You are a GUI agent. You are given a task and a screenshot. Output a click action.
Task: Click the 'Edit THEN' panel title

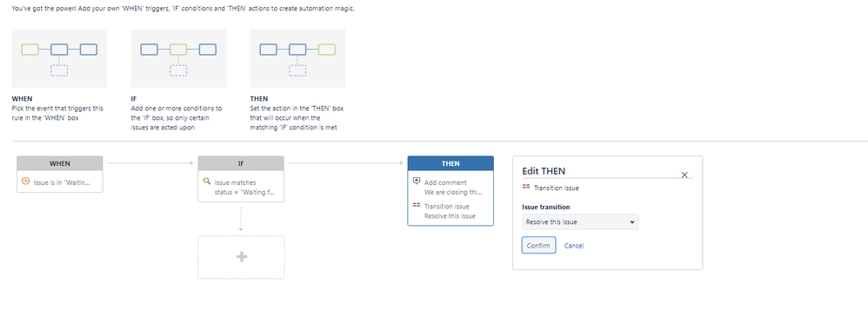point(544,171)
